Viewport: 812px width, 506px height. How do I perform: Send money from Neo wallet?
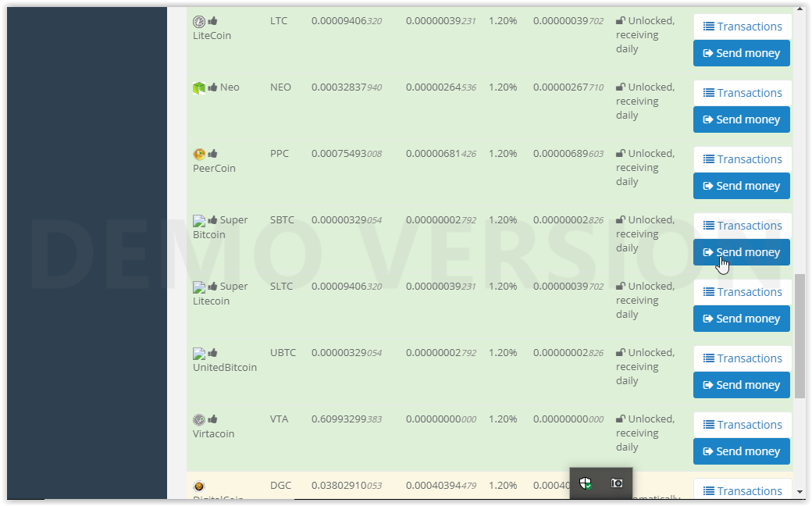(x=742, y=119)
